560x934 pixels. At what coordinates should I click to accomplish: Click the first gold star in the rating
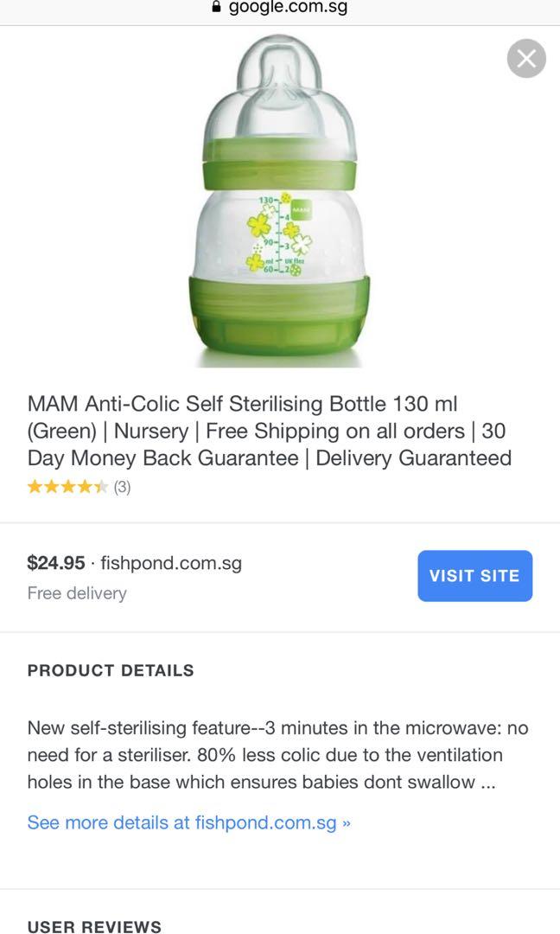pyautogui.click(x=35, y=487)
